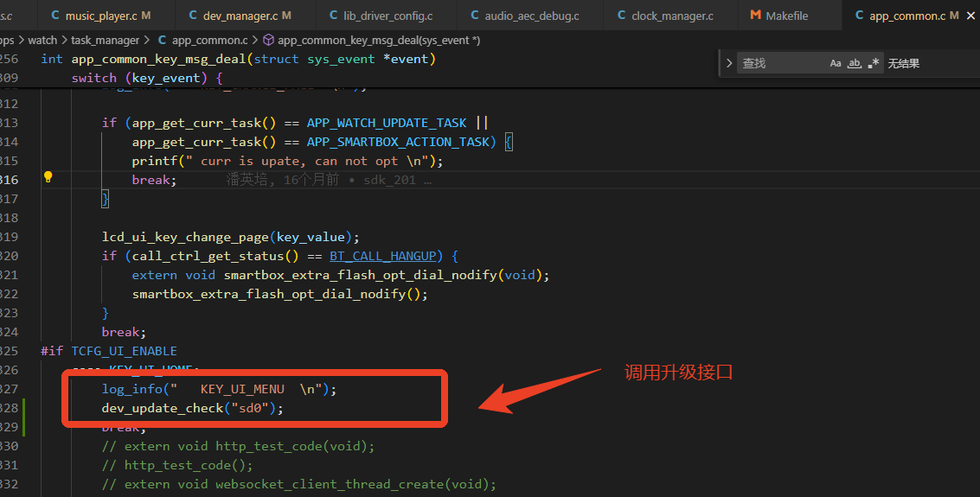Open the Makefile tab
Screen dimensions: 980x497
coord(787,16)
